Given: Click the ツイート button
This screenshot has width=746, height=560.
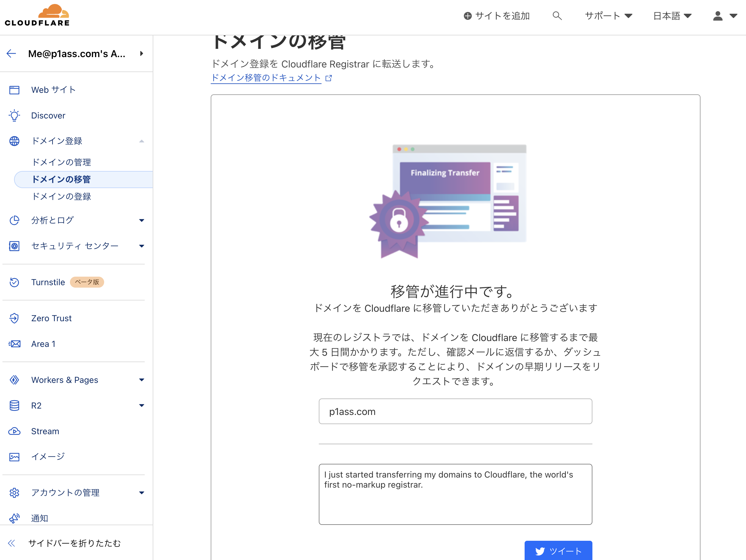Looking at the screenshot, I should pos(558,551).
